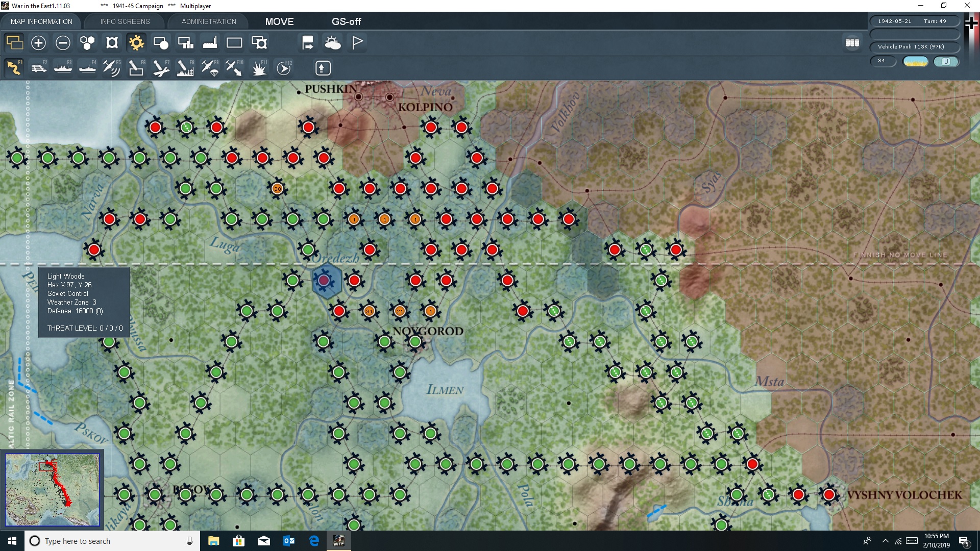Click the weather sun-and-cloud toolbar icon

[x=333, y=43]
